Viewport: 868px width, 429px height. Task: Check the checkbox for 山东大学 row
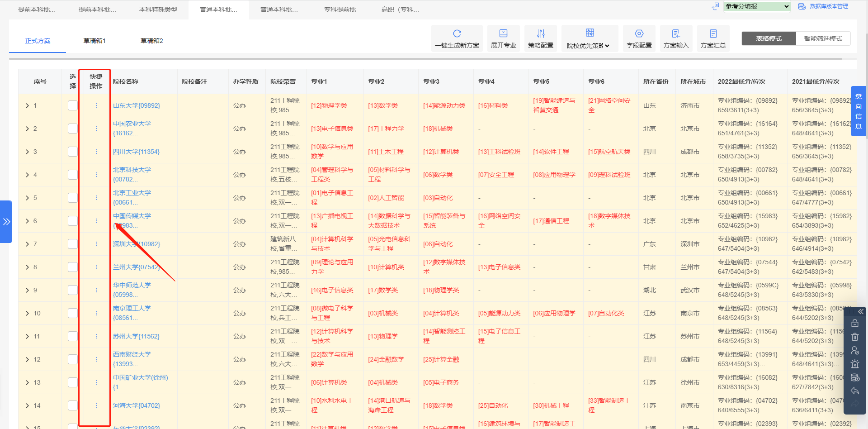tap(72, 105)
